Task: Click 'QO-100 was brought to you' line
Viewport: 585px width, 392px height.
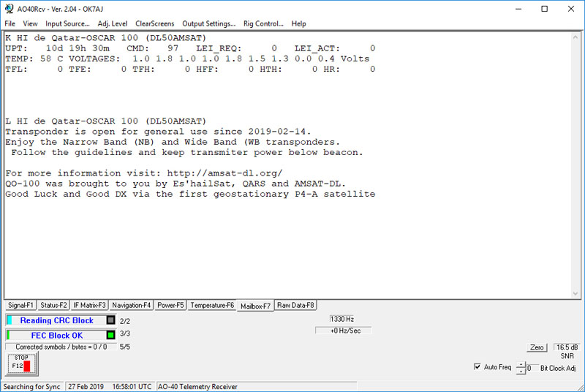Action: 175,184
